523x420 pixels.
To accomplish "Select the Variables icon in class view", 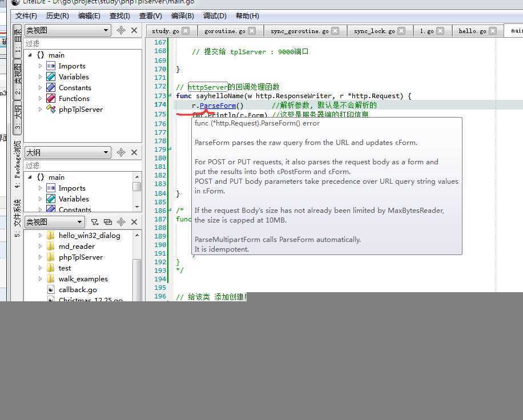I will 51,76.
